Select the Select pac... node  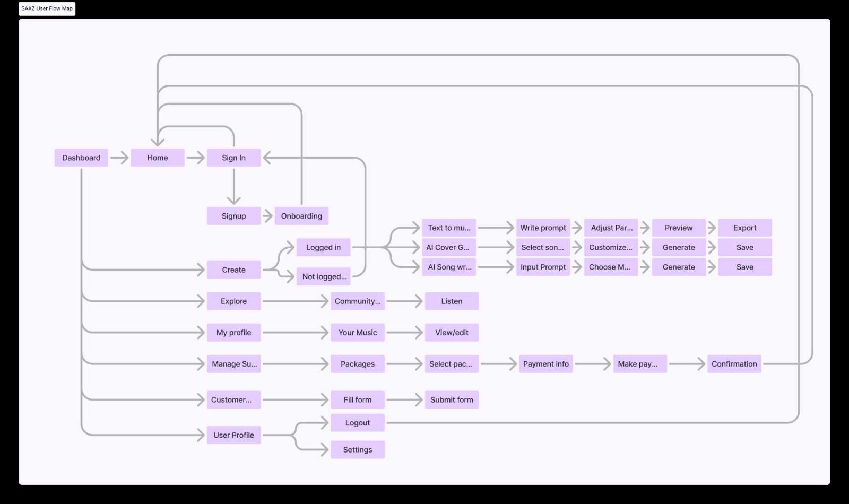(x=452, y=364)
